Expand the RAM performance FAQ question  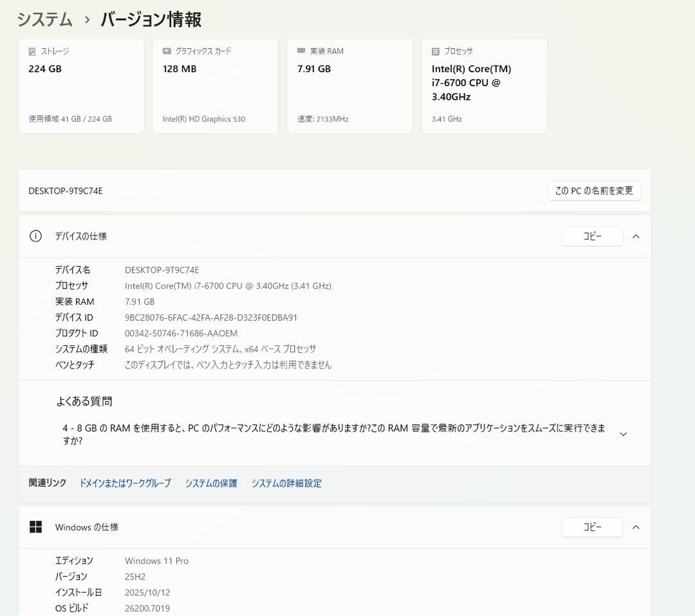click(623, 433)
